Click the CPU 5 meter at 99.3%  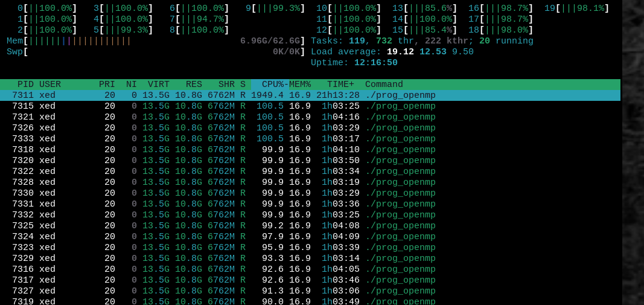[x=123, y=30]
